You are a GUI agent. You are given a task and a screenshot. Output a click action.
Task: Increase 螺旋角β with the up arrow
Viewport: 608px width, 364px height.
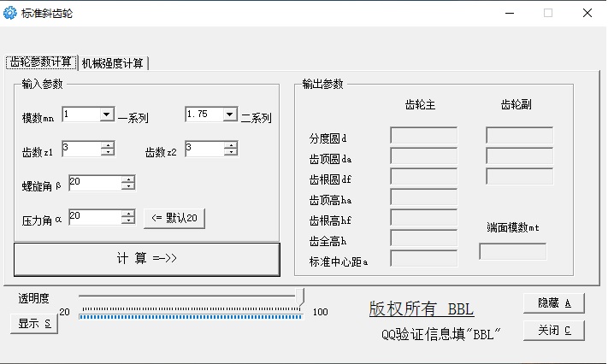click(128, 179)
